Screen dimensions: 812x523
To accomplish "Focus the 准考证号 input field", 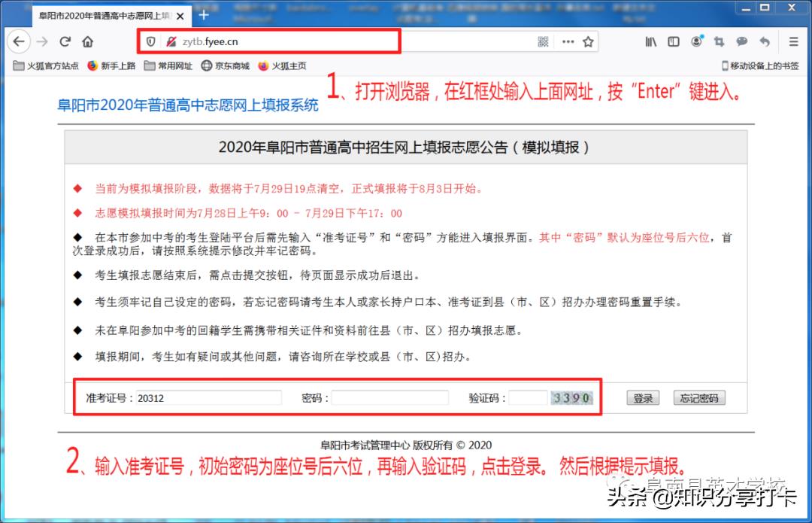I will [x=208, y=398].
